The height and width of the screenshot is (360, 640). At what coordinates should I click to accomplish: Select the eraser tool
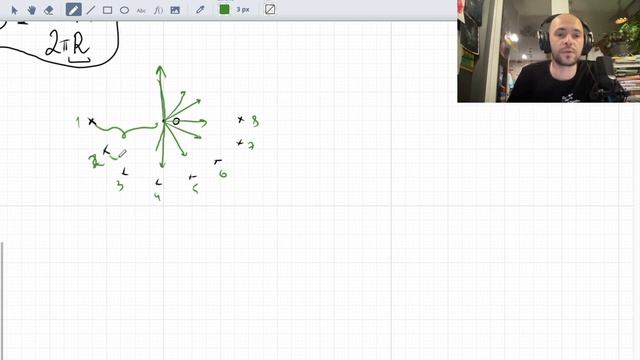pyautogui.click(x=49, y=10)
